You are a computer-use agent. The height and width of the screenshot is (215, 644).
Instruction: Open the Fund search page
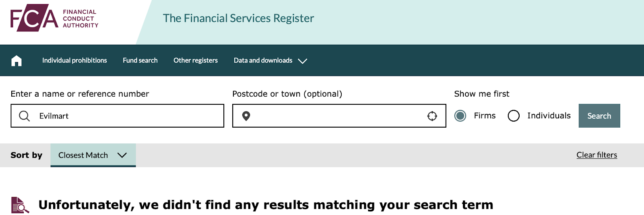(140, 60)
